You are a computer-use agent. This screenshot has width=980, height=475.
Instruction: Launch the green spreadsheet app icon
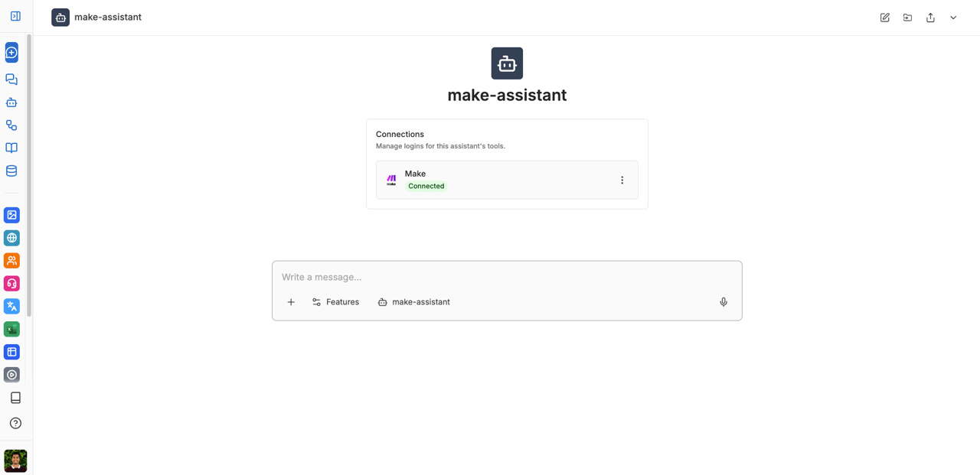point(11,329)
